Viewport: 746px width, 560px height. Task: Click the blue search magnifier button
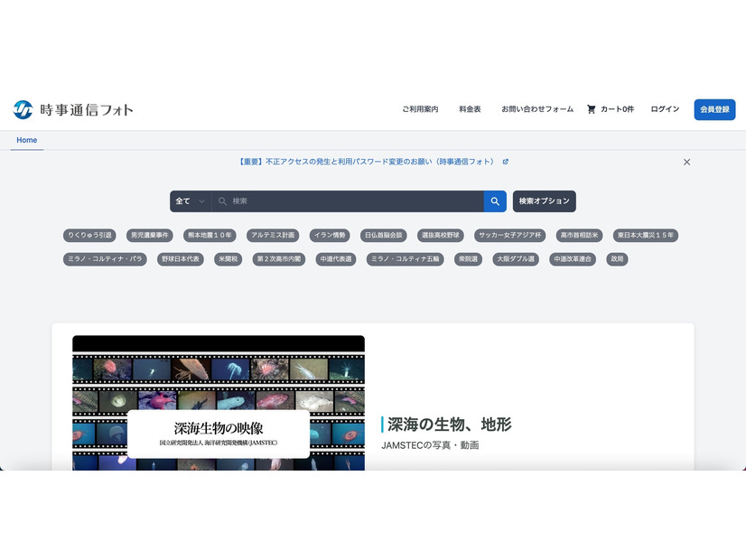coord(495,201)
